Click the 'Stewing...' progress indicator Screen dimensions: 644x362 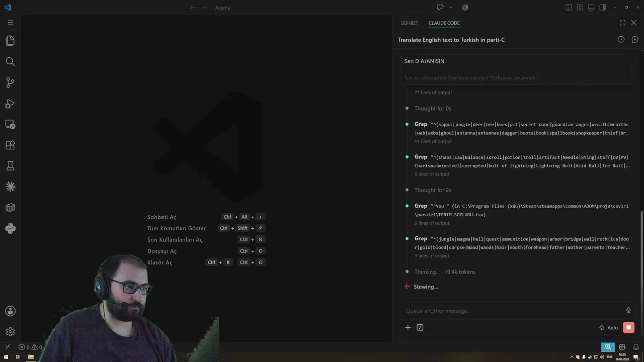pos(421,287)
